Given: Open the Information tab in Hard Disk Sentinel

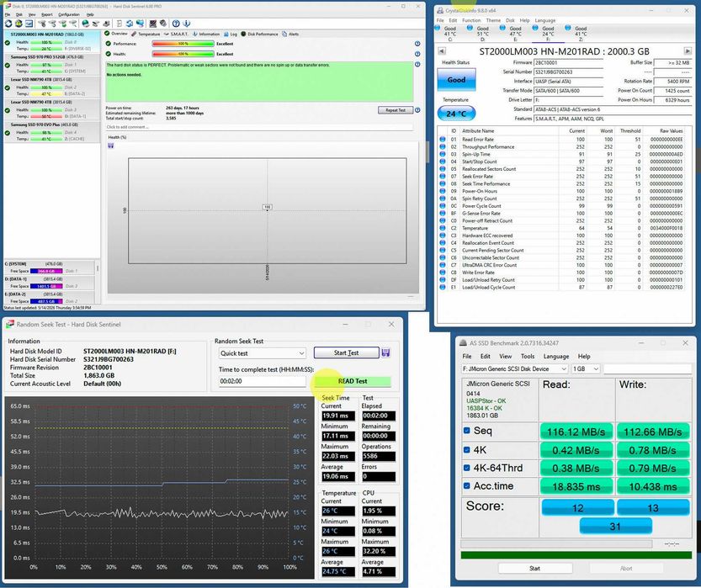Looking at the screenshot, I should pyautogui.click(x=206, y=34).
